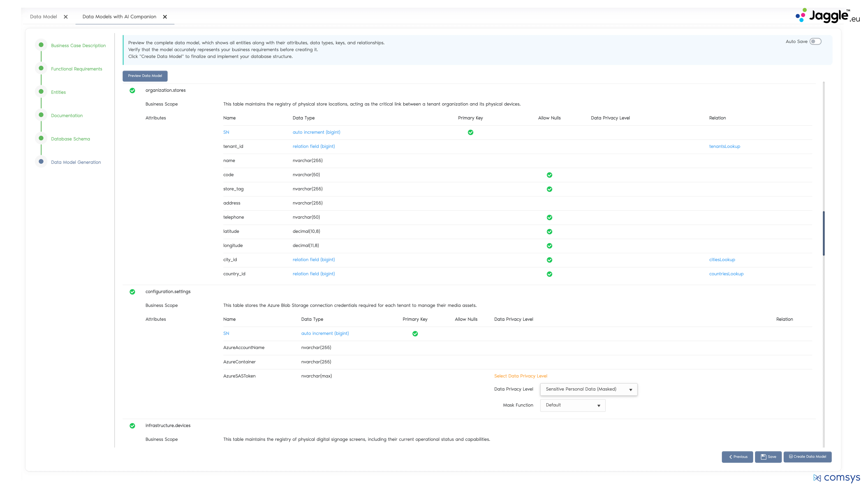Viewport: 868px width, 488px height.
Task: Close the Data Models with AI Companion tab
Action: pos(165,16)
